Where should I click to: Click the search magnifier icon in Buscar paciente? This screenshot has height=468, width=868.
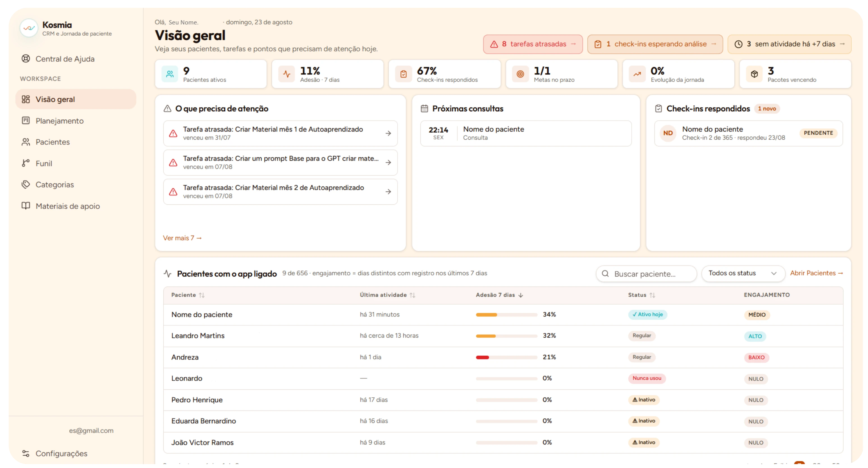click(x=605, y=273)
